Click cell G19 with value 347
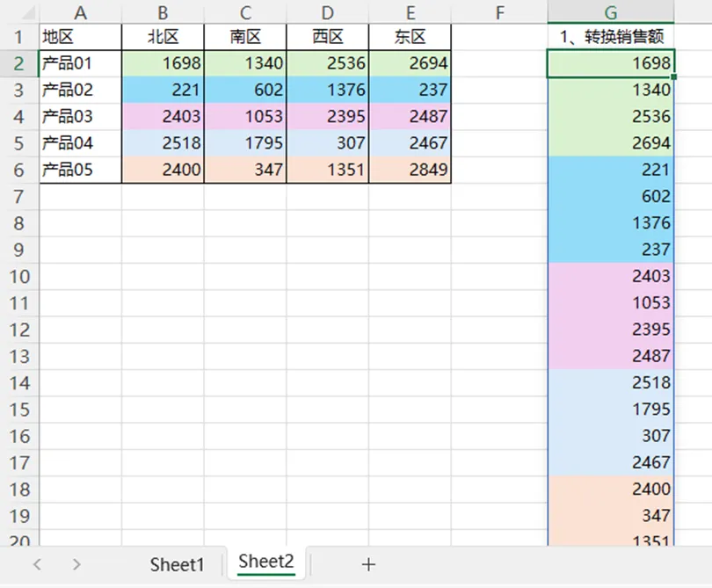The height and width of the screenshot is (588, 712). (611, 516)
